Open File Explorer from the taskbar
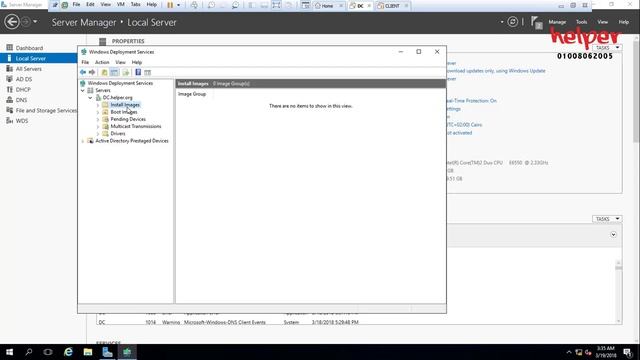The image size is (640, 360). pyautogui.click(x=88, y=352)
